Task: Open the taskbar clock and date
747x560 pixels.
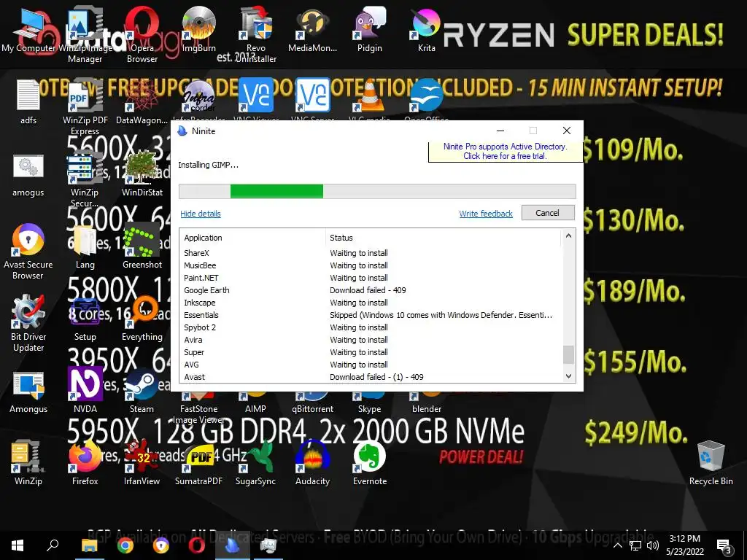Action: tap(685, 545)
